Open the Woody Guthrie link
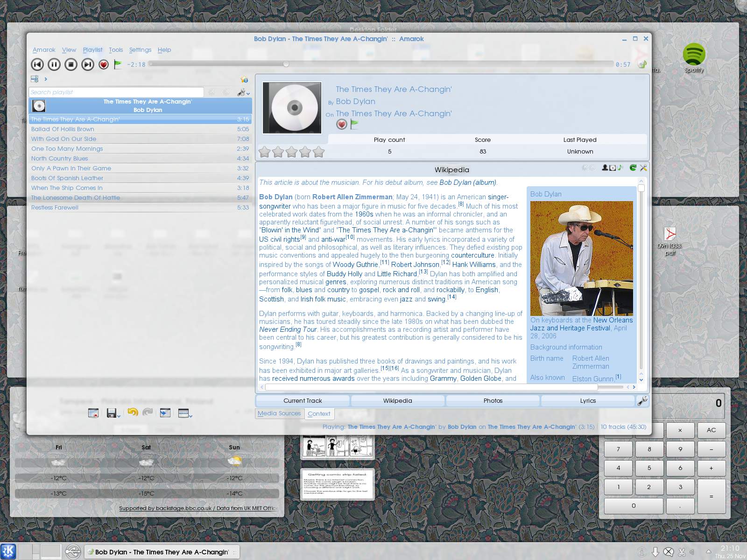747x560 pixels. click(x=355, y=265)
